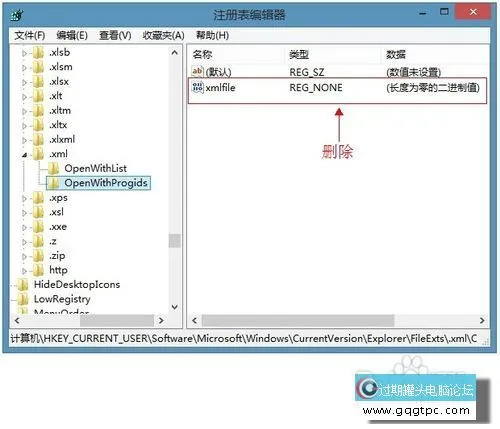The height and width of the screenshot is (429, 500).
Task: Expand the .xlxml key
Action: coord(24,140)
